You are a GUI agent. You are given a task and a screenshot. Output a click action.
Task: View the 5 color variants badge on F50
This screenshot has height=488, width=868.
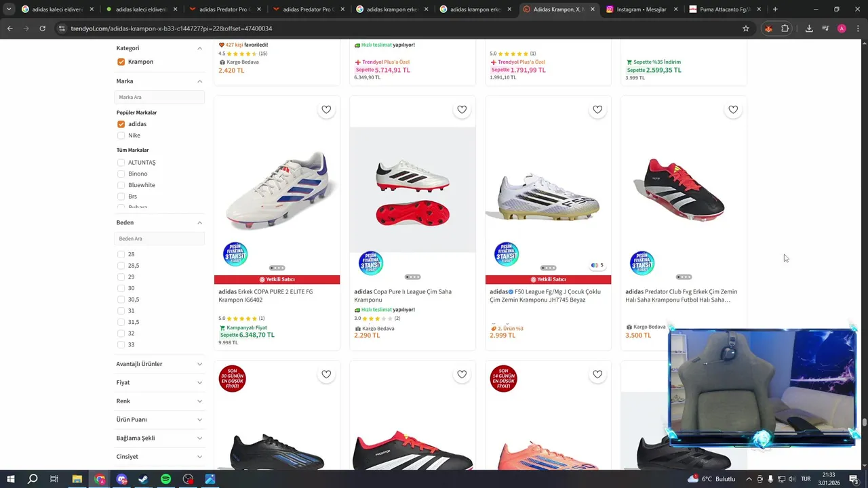597,266
